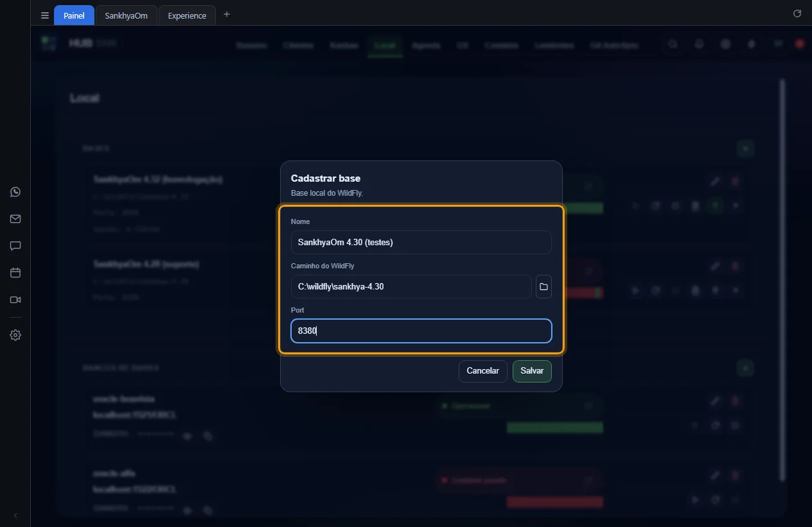The height and width of the screenshot is (527, 812).
Task: Switch to the Experience tab
Action: [x=187, y=15]
